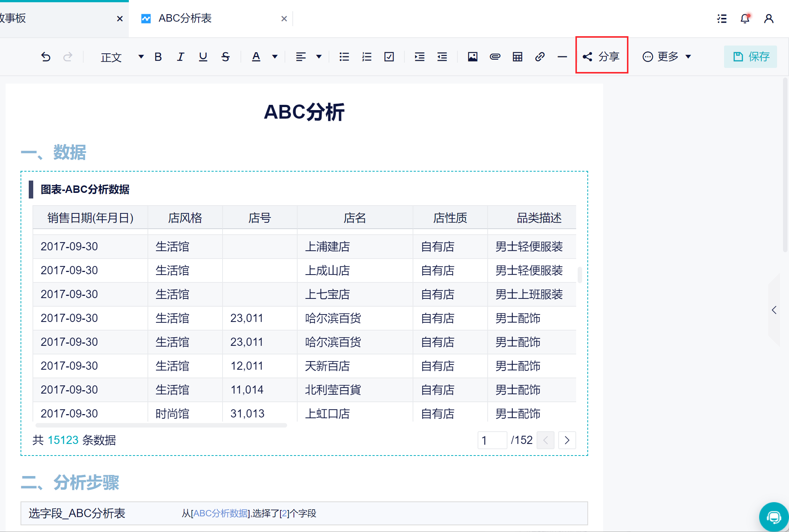
Task: Insert a checkbox task list
Action: pos(389,57)
